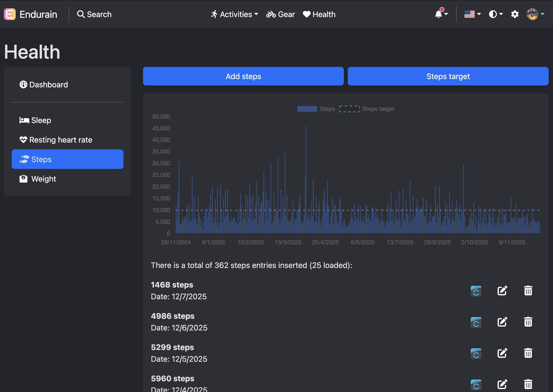The image size is (553, 392).
Task: Open the theme mode switcher dropdown
Action: 496,14
